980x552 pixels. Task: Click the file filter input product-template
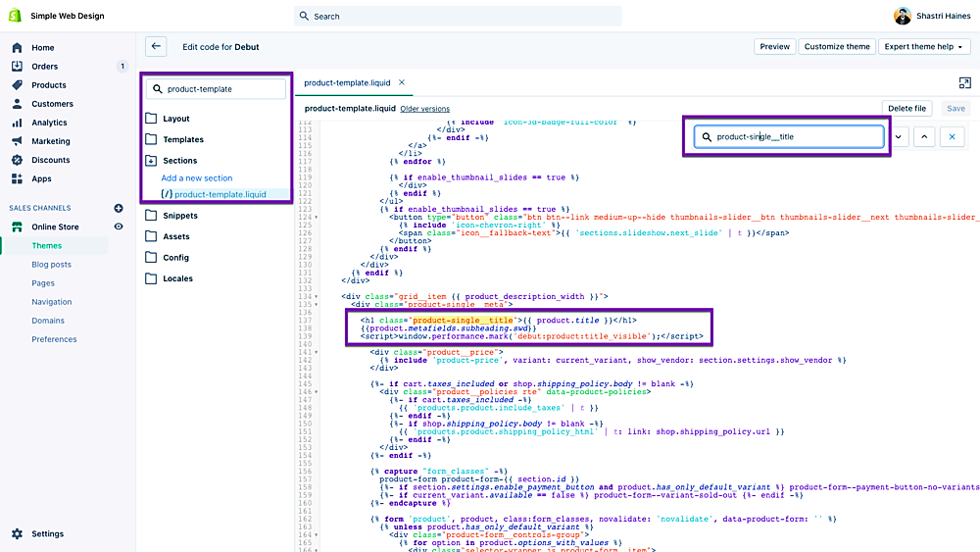pyautogui.click(x=217, y=89)
